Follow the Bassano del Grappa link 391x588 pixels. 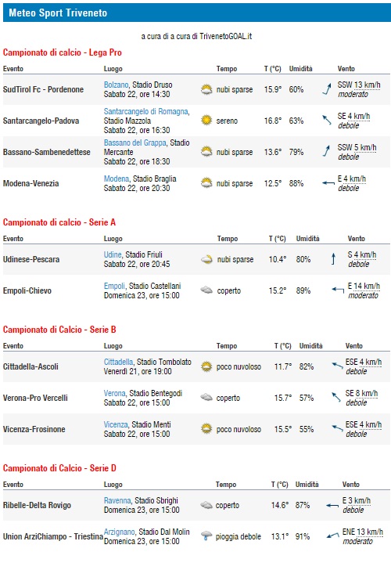tap(135, 142)
